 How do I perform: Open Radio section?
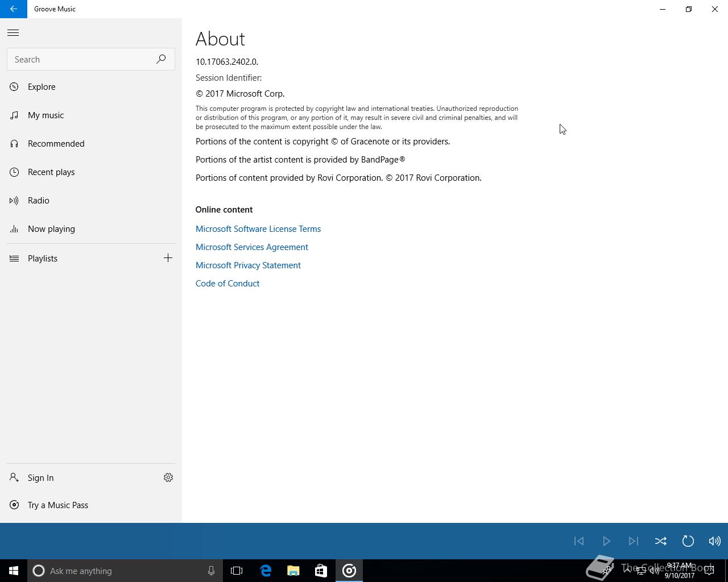click(91, 201)
